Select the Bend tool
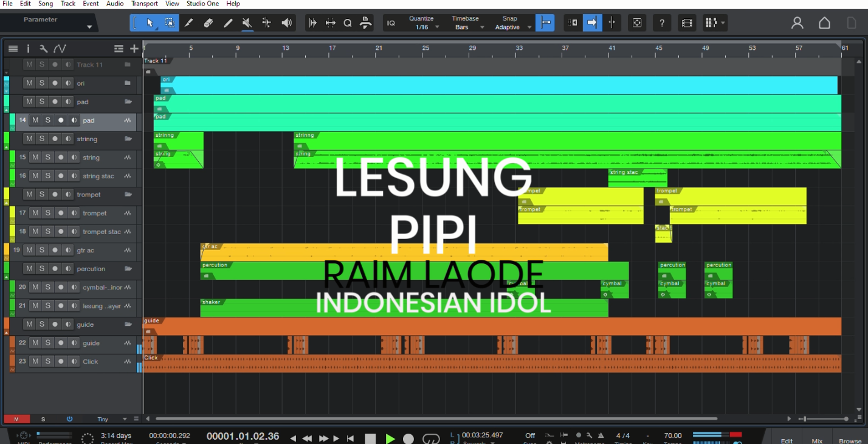The height and width of the screenshot is (444, 868). (x=266, y=23)
